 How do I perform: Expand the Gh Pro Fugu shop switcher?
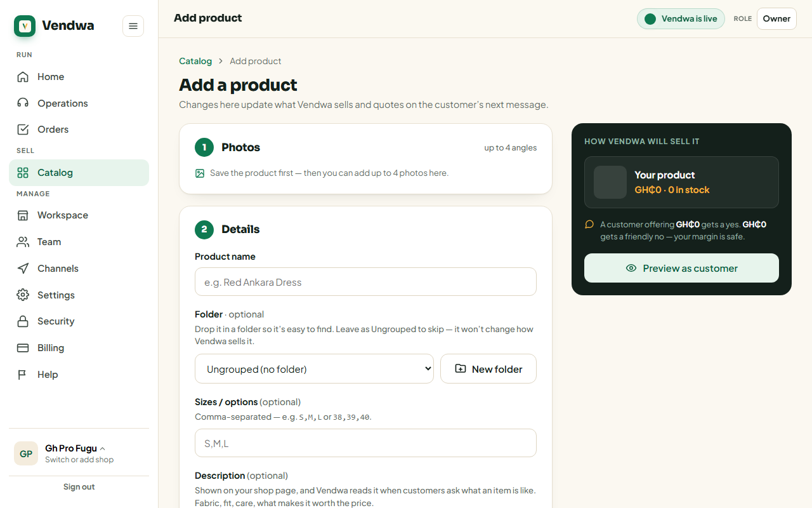79,453
